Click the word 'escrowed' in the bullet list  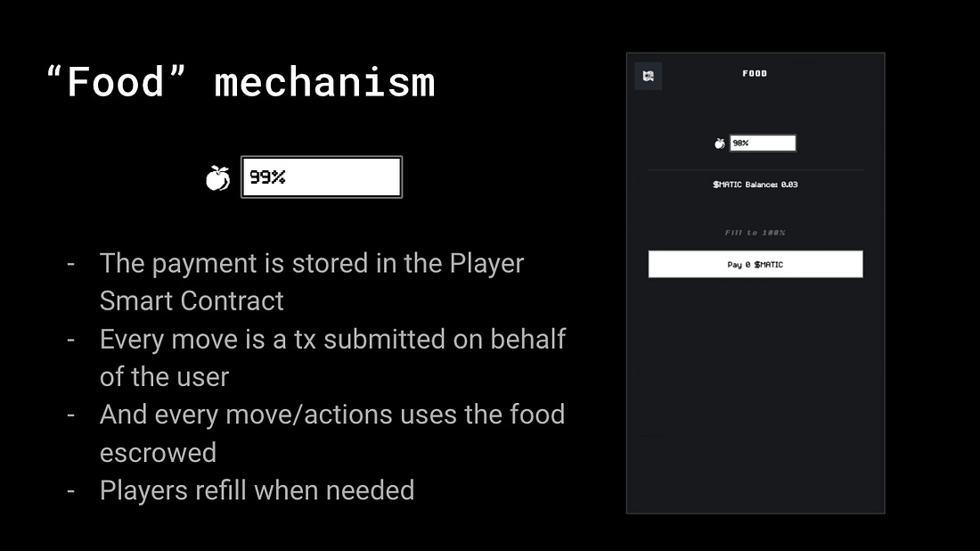[x=158, y=453]
